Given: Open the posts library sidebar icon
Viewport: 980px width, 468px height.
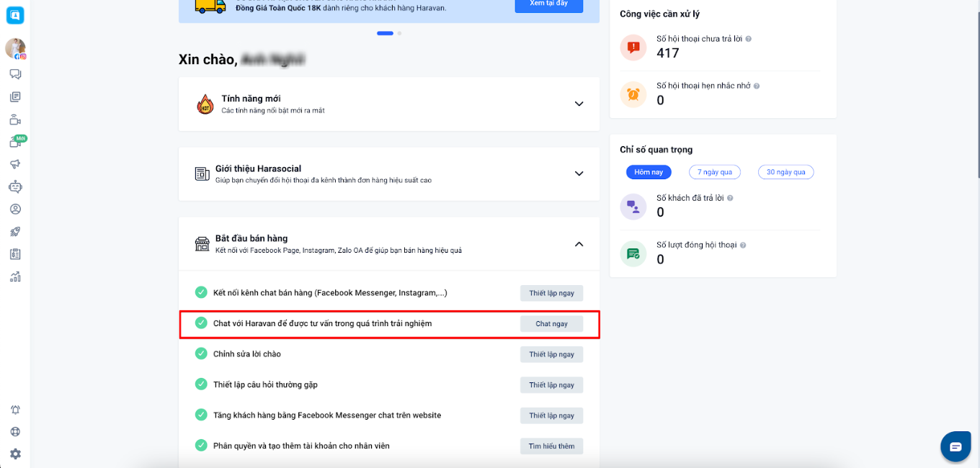Looking at the screenshot, I should (x=15, y=96).
